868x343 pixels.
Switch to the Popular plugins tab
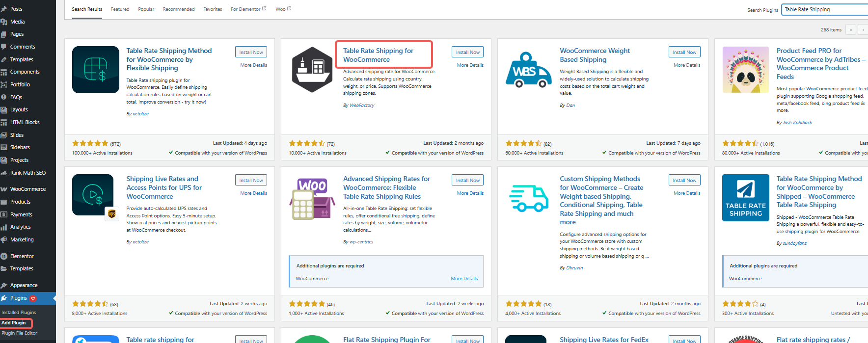tap(146, 9)
